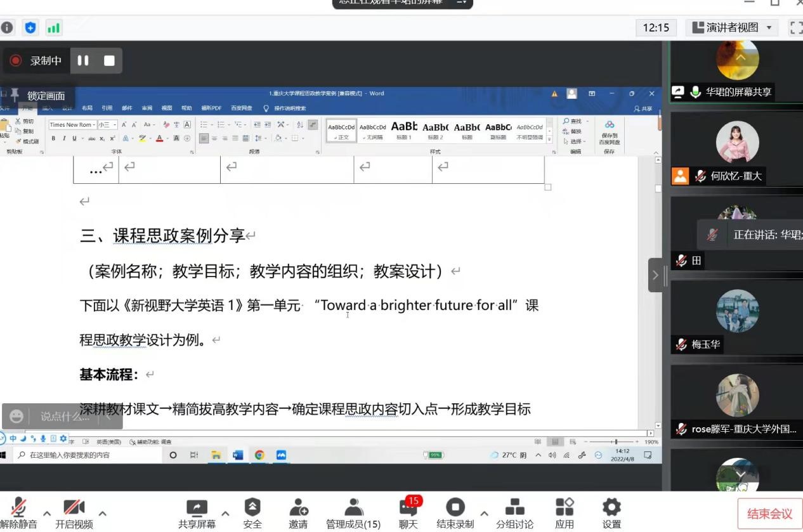Click the chat input field 说点什么
Image resolution: width=803 pixels, height=532 pixels.
pyautogui.click(x=63, y=417)
